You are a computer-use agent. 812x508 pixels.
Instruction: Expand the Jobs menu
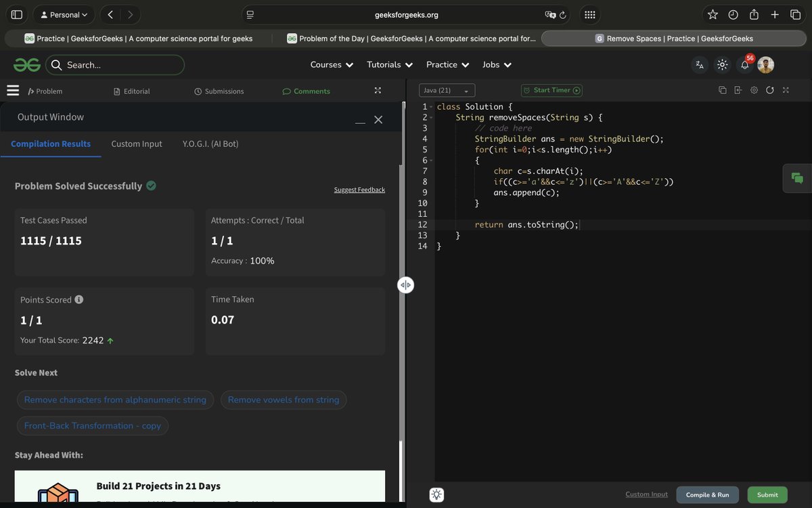tap(497, 65)
